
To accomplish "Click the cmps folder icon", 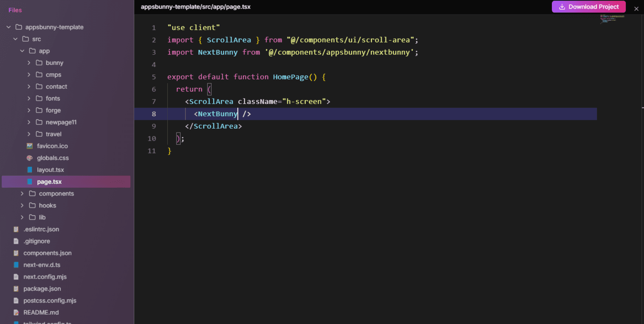I will tap(39, 75).
